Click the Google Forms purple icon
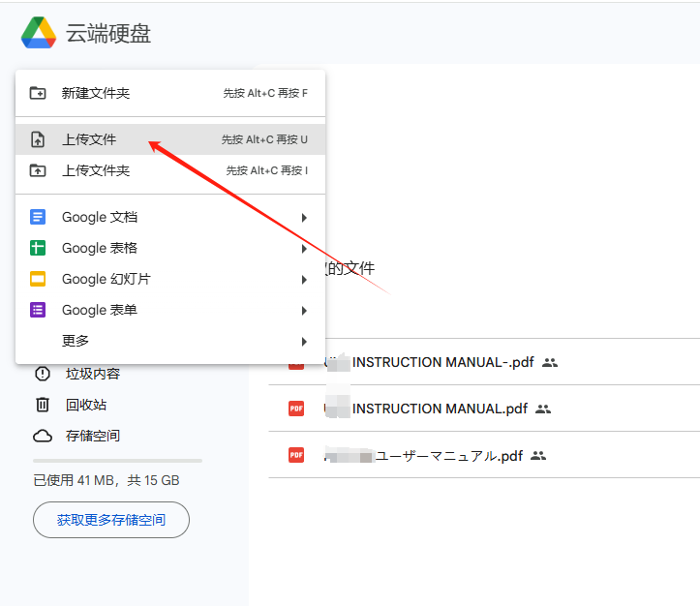 click(38, 310)
